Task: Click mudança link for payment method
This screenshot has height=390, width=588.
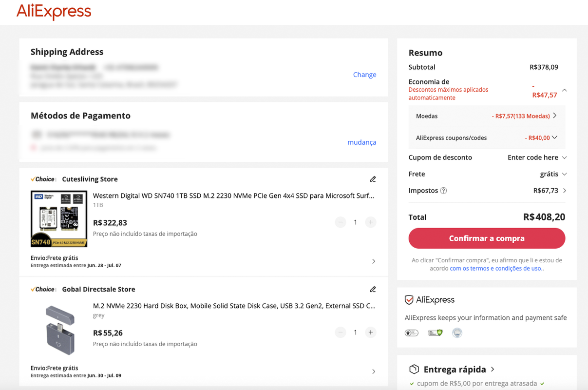Action: point(362,142)
